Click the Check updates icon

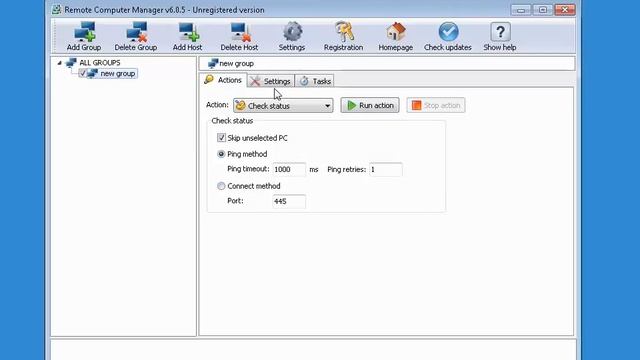(x=448, y=32)
